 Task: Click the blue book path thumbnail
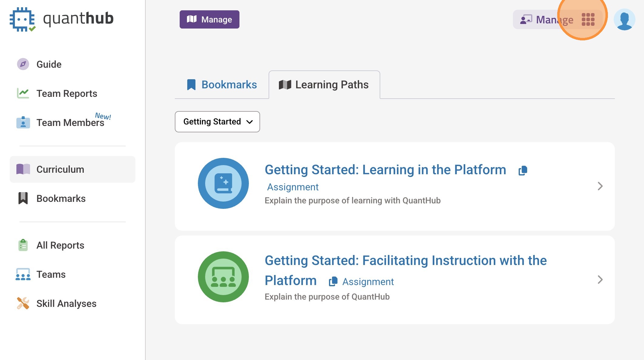click(x=223, y=183)
